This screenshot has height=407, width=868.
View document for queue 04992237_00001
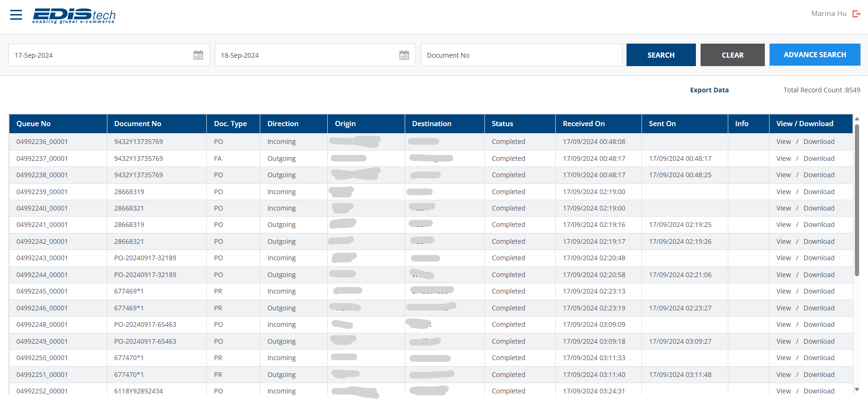(783, 158)
